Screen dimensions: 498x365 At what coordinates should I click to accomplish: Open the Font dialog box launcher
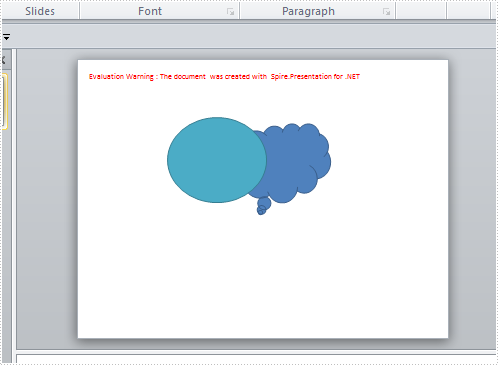click(230, 12)
